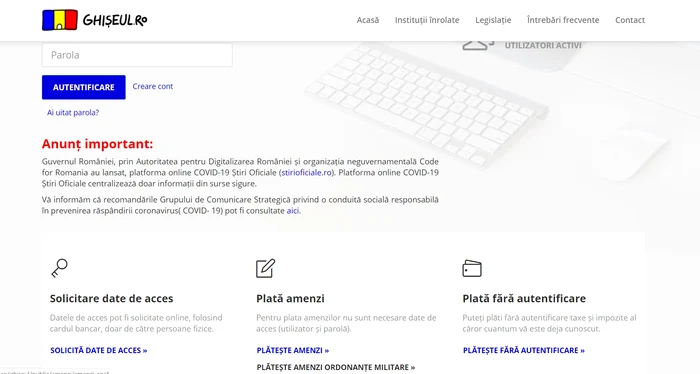This screenshot has height=374, width=700.
Task: Open the stirioficiale.ro link
Action: point(307,173)
